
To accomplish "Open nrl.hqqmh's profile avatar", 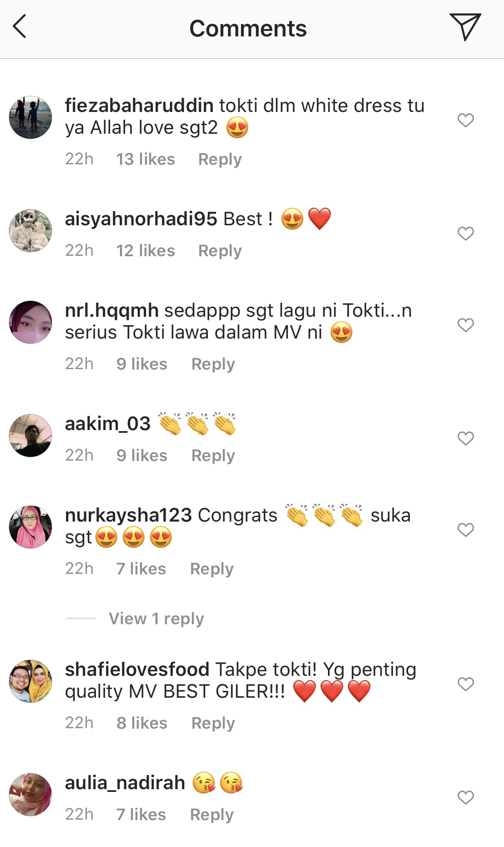I will coord(30,322).
